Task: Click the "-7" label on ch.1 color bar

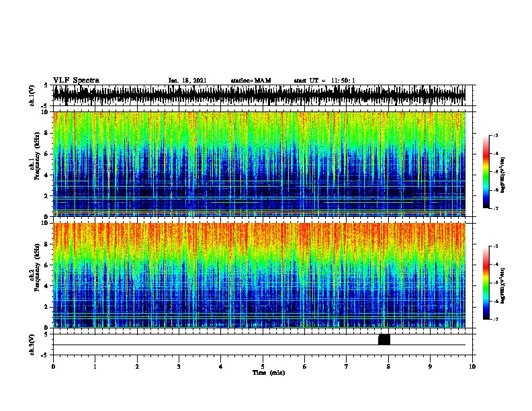Action: pos(495,208)
